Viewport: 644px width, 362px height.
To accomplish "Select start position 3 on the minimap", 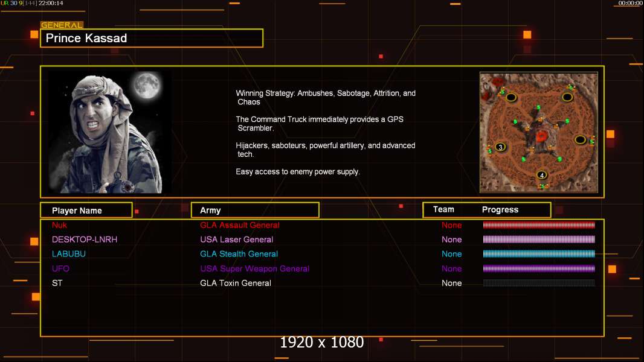I will (x=500, y=147).
